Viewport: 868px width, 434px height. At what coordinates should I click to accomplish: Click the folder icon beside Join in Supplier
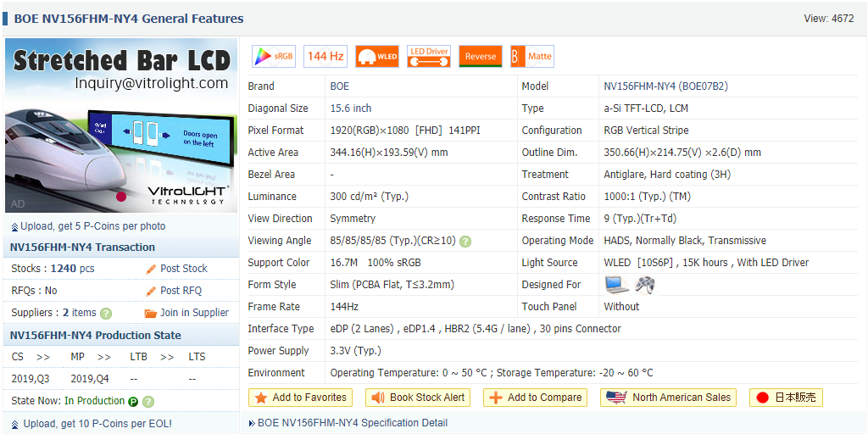point(151,314)
